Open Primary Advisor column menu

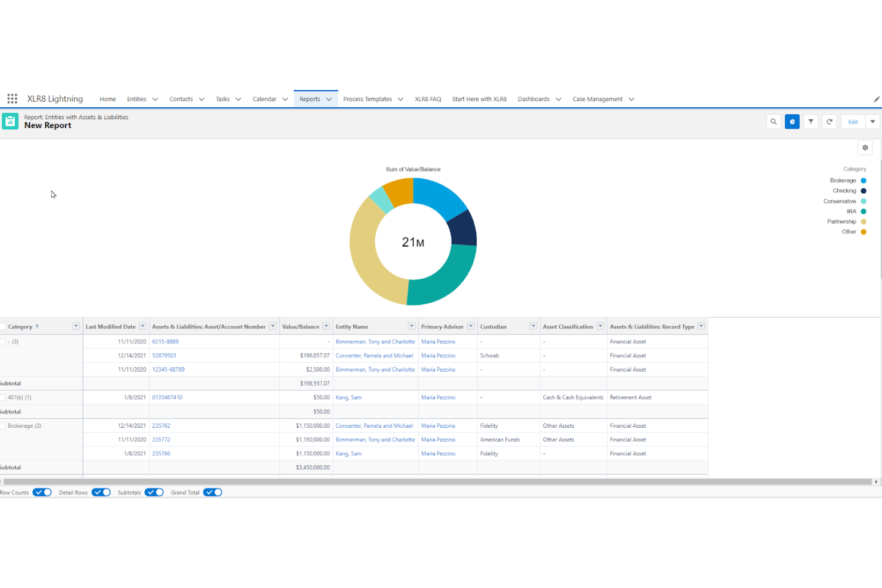coord(471,326)
